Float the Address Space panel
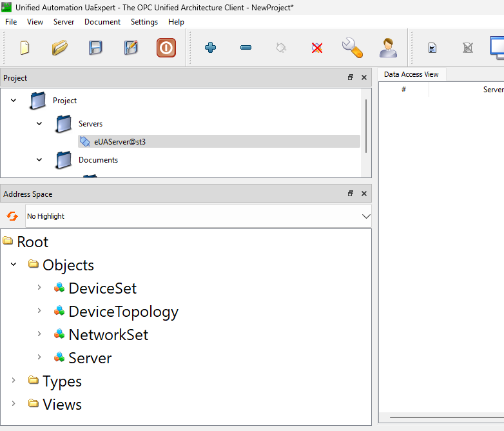The height and width of the screenshot is (431, 504). pyautogui.click(x=351, y=194)
